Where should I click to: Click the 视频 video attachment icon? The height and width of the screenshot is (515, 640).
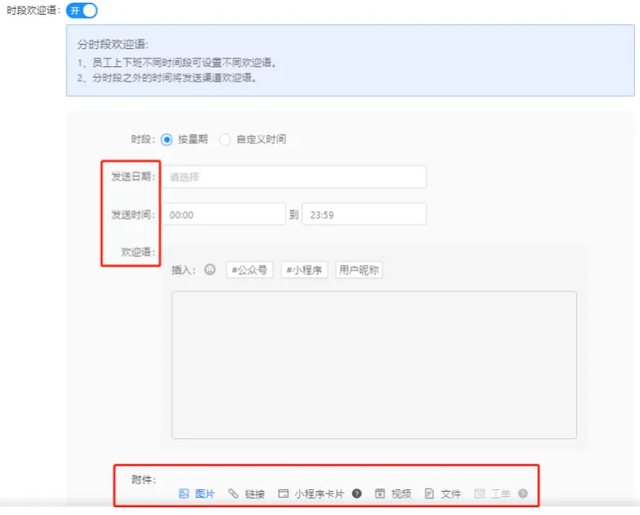pyautogui.click(x=380, y=494)
